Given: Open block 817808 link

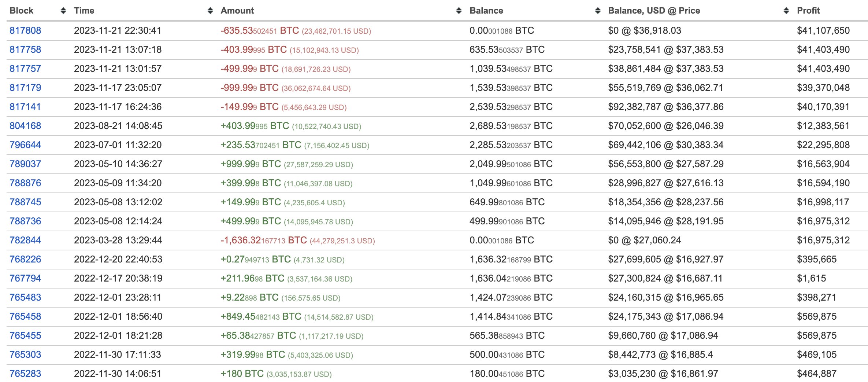Looking at the screenshot, I should [x=25, y=30].
